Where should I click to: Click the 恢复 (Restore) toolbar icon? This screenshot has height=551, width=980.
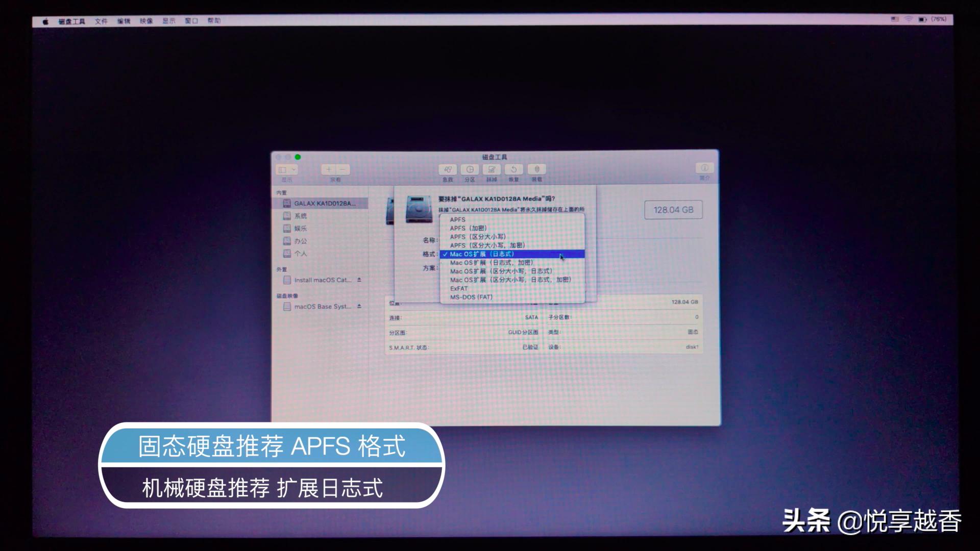514,170
